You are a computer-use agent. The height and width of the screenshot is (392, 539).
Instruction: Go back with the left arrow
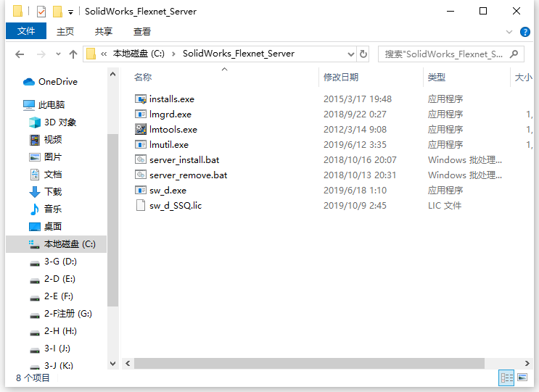20,54
